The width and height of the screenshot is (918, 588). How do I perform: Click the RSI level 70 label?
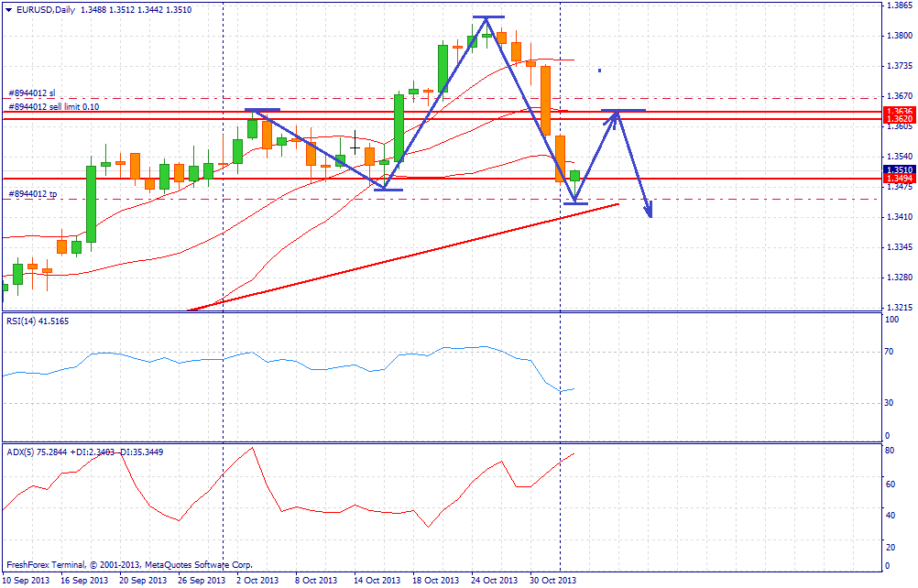tap(889, 352)
